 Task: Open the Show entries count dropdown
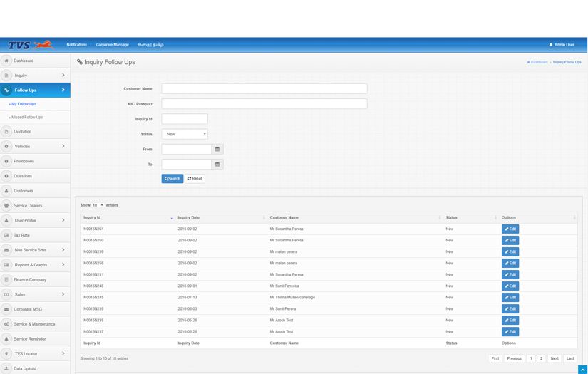click(x=98, y=205)
